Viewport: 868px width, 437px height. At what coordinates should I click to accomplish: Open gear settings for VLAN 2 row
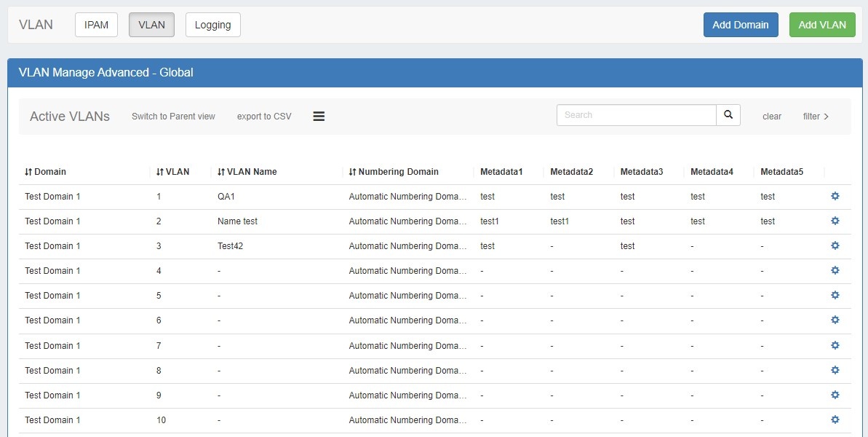tap(835, 221)
